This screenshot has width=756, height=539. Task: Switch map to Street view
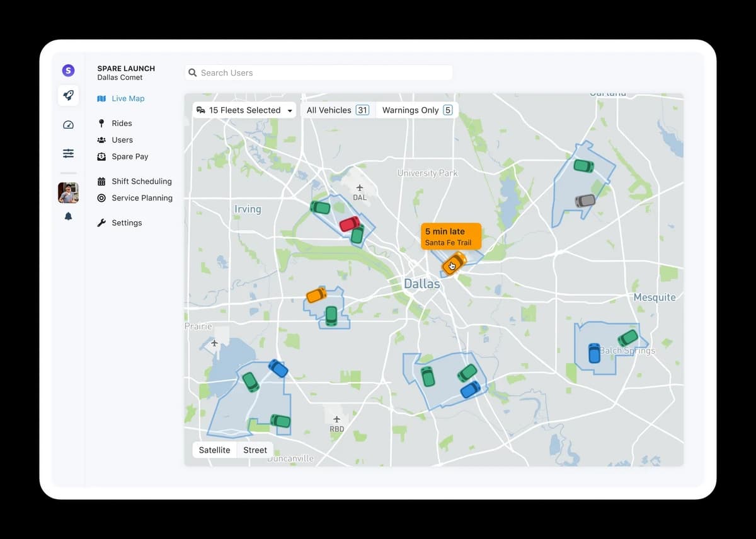[x=255, y=450]
